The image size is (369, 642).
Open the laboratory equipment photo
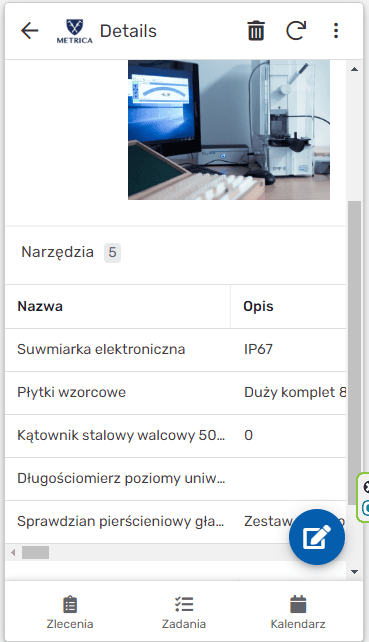point(229,130)
